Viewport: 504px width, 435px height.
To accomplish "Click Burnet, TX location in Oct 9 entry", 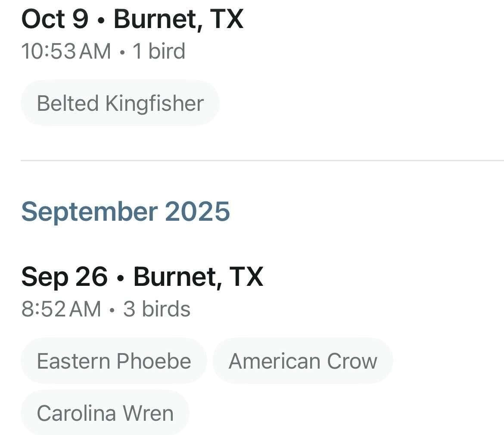I will pyautogui.click(x=179, y=20).
